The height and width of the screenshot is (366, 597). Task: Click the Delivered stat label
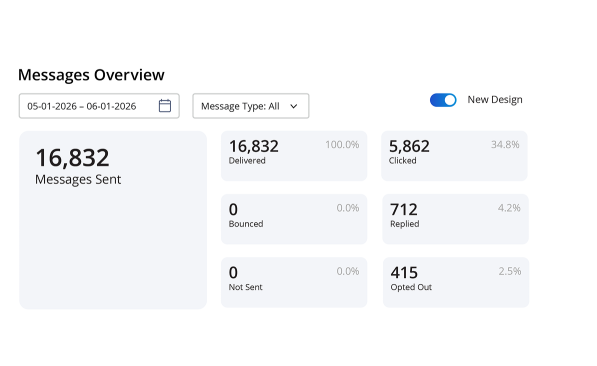(x=247, y=161)
